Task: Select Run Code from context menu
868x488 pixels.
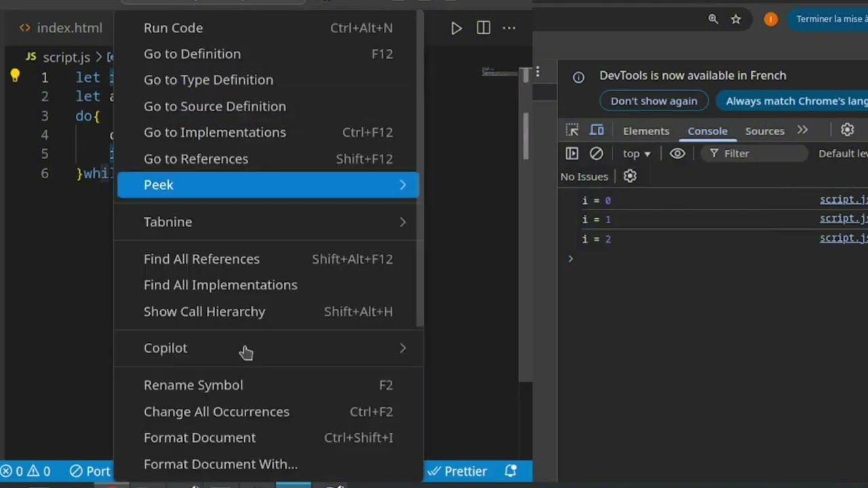Action: pos(268,28)
